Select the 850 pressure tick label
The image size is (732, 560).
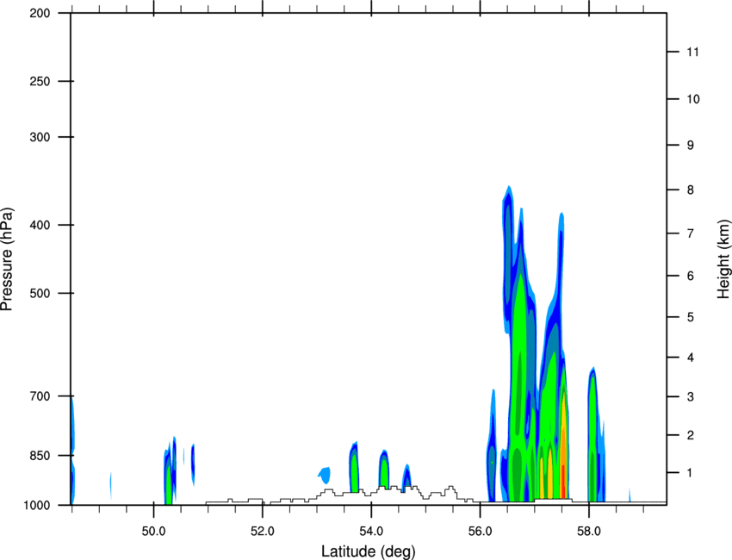(40, 456)
